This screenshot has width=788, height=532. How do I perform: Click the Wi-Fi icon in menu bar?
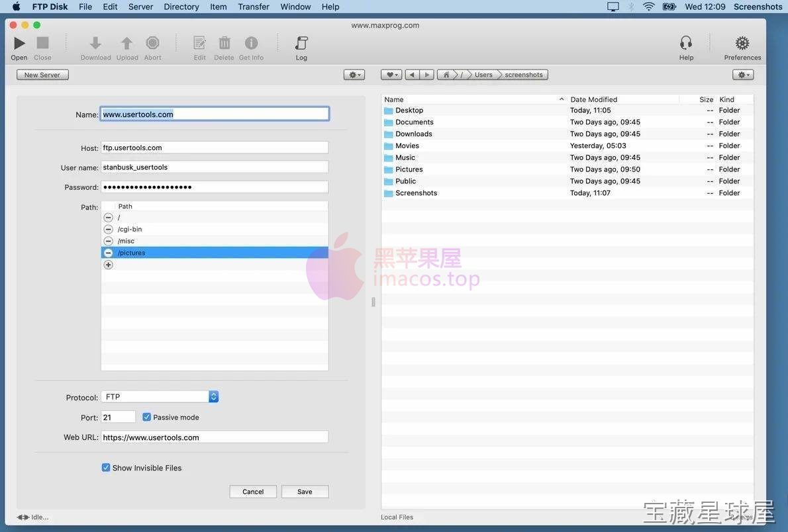pyautogui.click(x=649, y=7)
